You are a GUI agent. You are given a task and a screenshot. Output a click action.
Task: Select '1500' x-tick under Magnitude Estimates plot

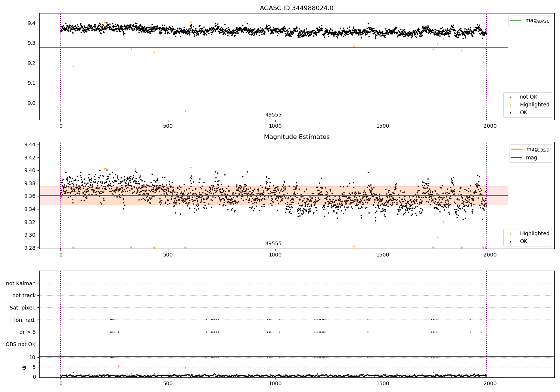[383, 255]
